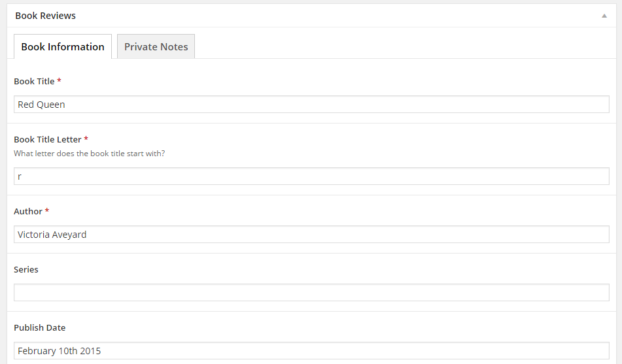Image resolution: width=622 pixels, height=364 pixels.
Task: Click the Book Title field label
Action: tap(34, 82)
